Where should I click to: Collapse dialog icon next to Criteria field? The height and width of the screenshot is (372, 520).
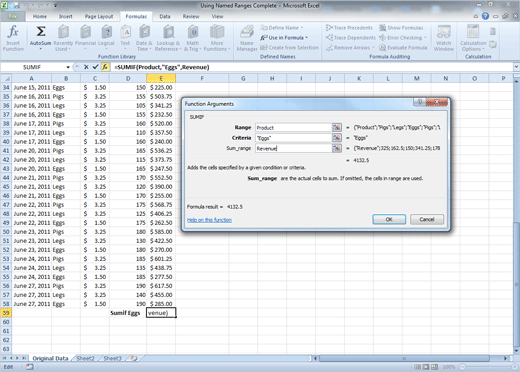337,138
